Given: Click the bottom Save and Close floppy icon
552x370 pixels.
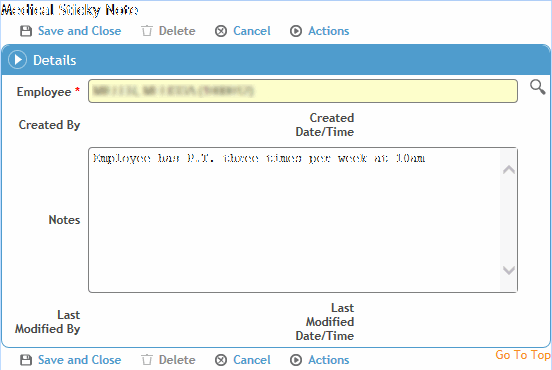Looking at the screenshot, I should tap(26, 360).
